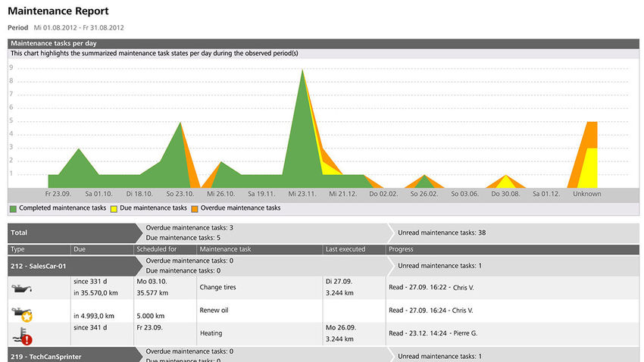
Task: Click the Maintenance tasks per day section header
Action: tap(324, 43)
